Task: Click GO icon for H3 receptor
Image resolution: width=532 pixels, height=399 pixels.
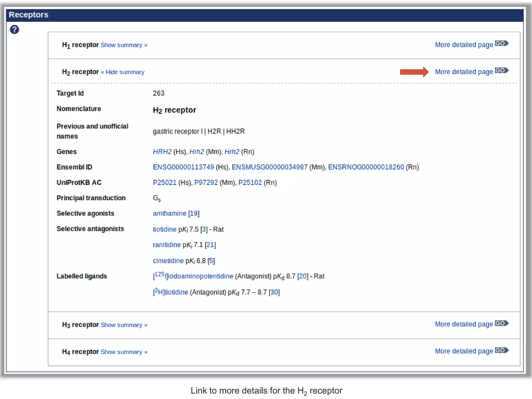Action: point(502,323)
